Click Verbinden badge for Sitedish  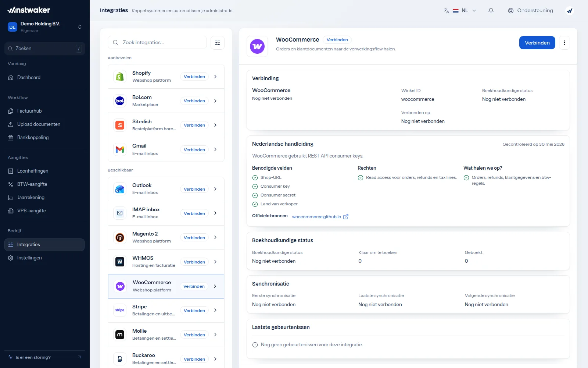point(194,125)
